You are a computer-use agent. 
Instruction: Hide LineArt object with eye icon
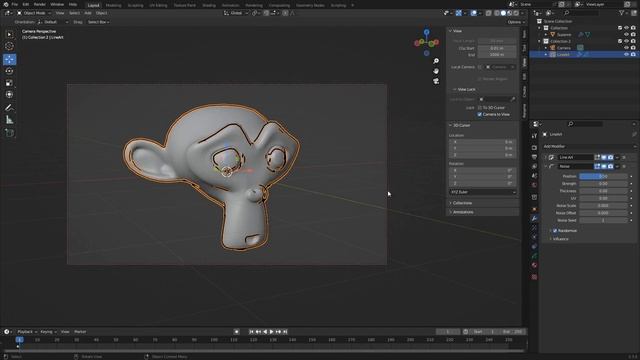627,54
